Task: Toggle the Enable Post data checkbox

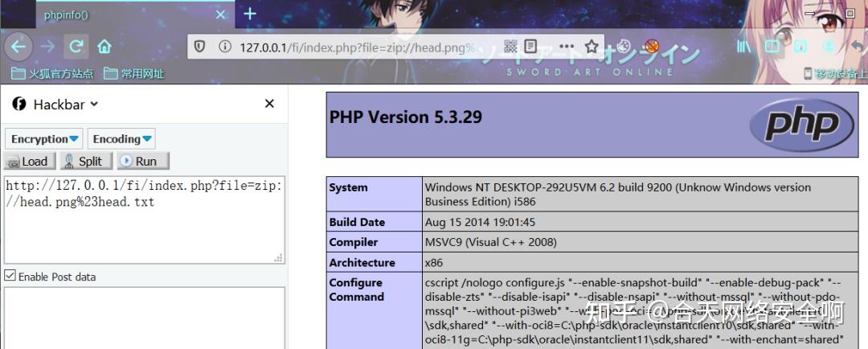Action: click(x=10, y=276)
